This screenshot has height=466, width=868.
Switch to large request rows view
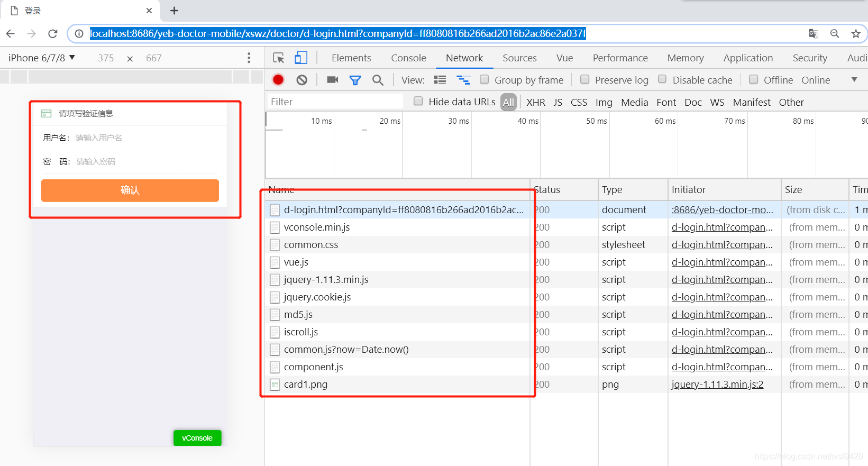[x=440, y=80]
